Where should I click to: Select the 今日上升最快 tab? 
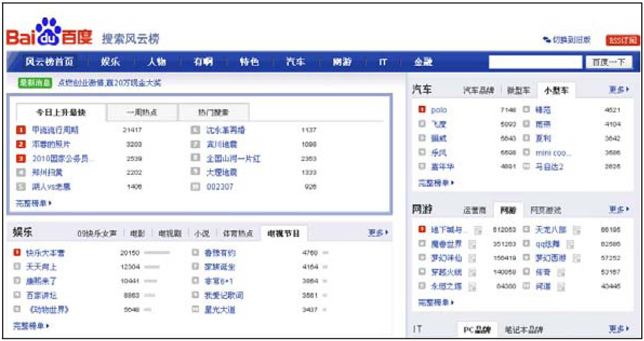(x=61, y=112)
